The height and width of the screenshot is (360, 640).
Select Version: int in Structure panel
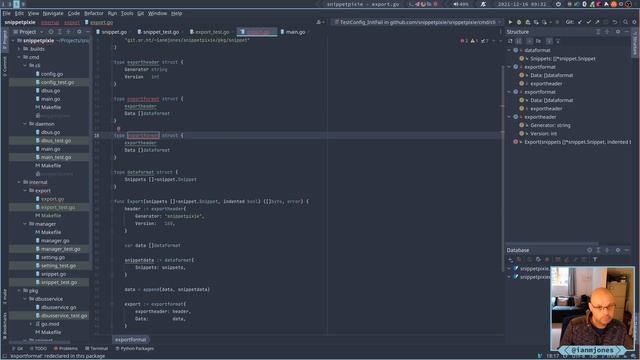543,134
